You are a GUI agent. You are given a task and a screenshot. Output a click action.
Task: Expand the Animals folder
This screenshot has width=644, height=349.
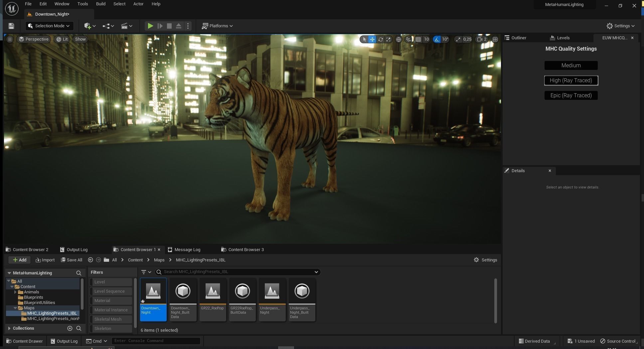click(x=15, y=292)
